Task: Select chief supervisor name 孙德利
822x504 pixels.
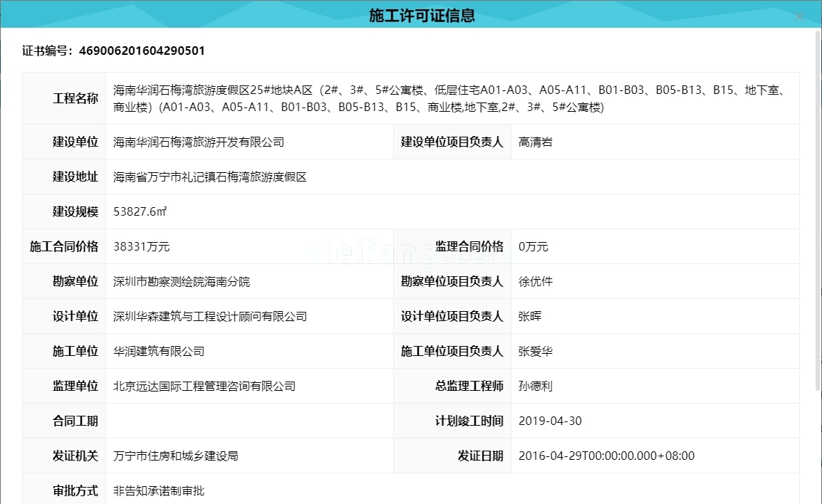Action: pyautogui.click(x=534, y=386)
